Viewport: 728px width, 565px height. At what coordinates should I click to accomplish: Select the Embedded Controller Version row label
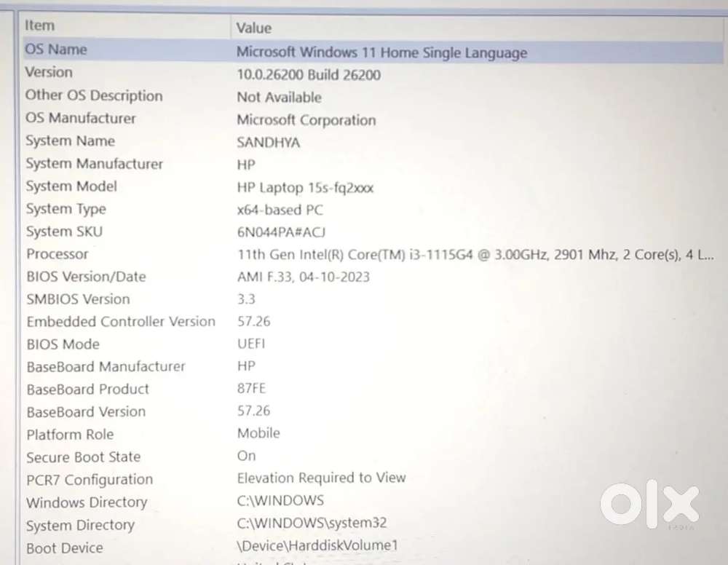pyautogui.click(x=121, y=321)
